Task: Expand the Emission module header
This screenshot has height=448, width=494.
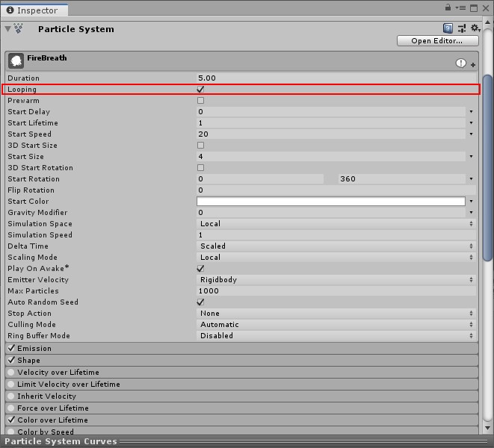Action: coord(241,348)
